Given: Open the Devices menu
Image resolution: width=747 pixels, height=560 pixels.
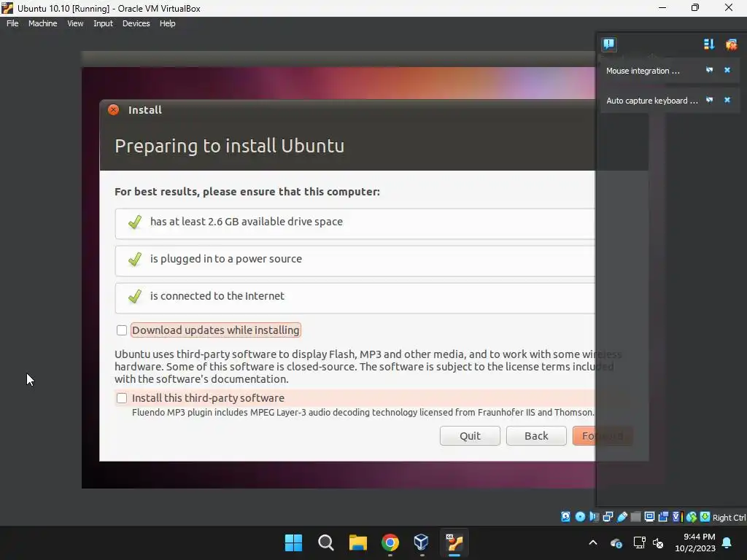Looking at the screenshot, I should (136, 23).
